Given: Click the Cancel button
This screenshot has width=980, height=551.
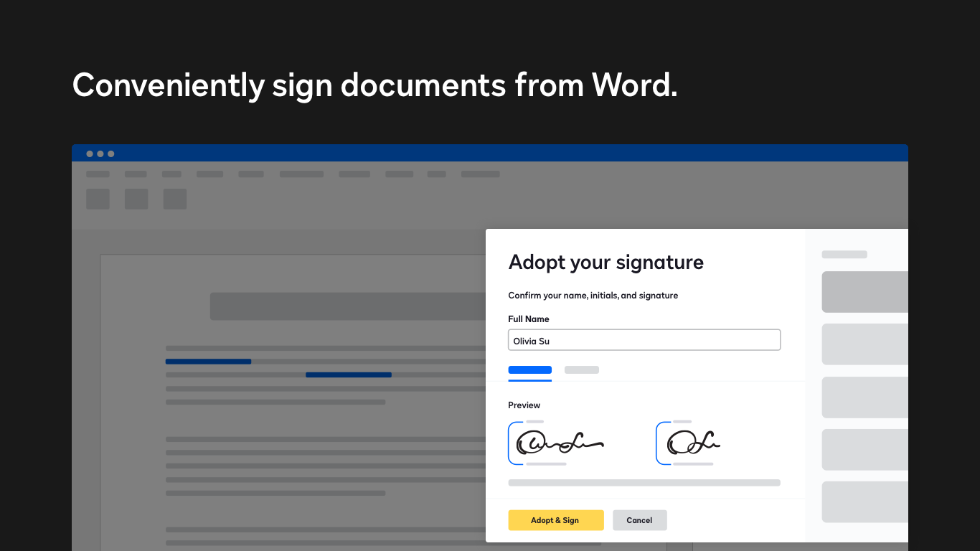Looking at the screenshot, I should tap(639, 520).
